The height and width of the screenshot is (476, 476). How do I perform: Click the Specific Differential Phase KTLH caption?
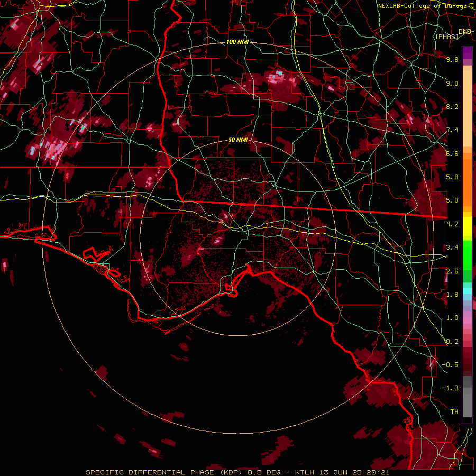coord(237,472)
